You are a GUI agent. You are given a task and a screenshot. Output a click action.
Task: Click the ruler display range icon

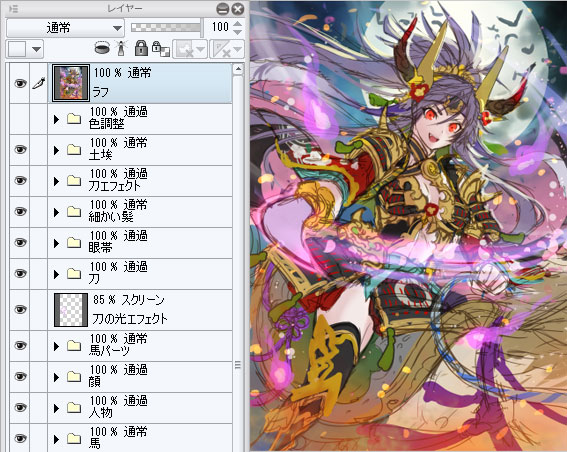point(227,49)
